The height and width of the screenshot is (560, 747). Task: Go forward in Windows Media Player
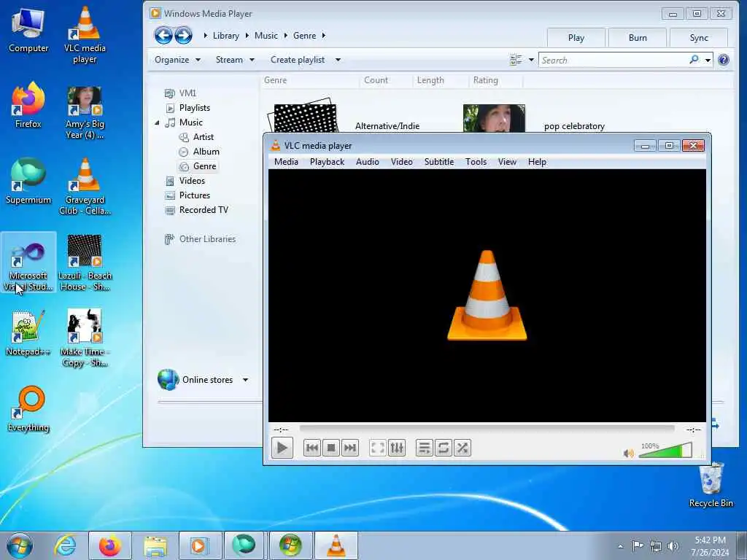click(x=183, y=35)
